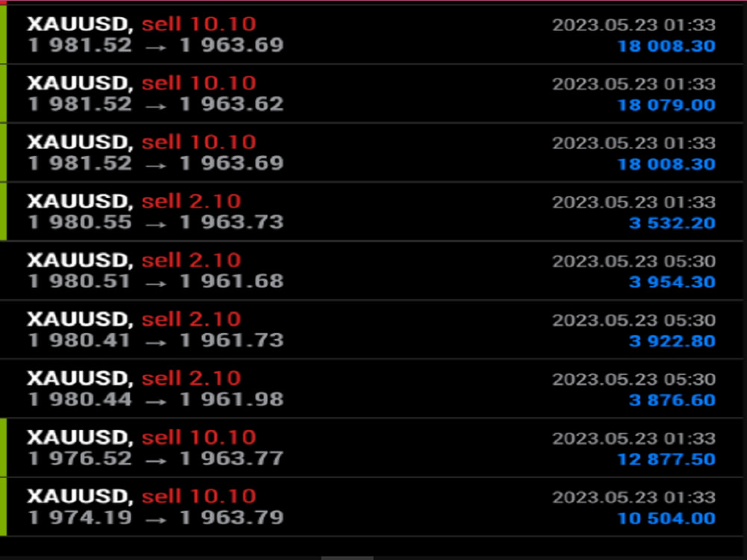Tap the 01:33 timestamp above 10 504.00
The image size is (747, 560).
pyautogui.click(x=633, y=497)
